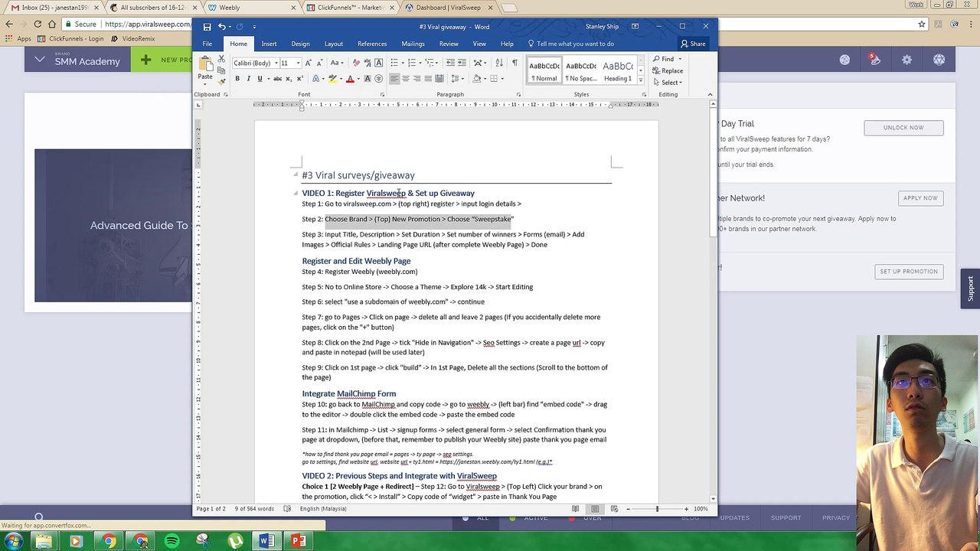Screen dimensions: 980x551
Task: Apply Superscript formatting
Action: coord(299,79)
